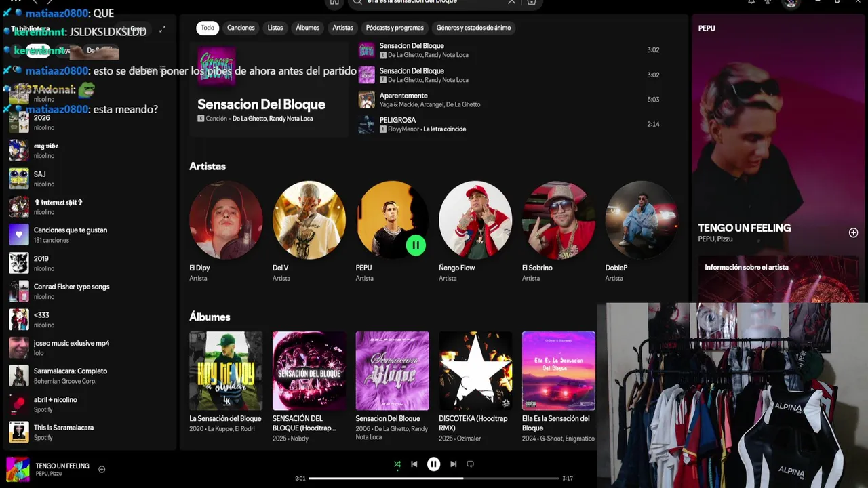Expand the library panel with arrows icon

(162, 29)
